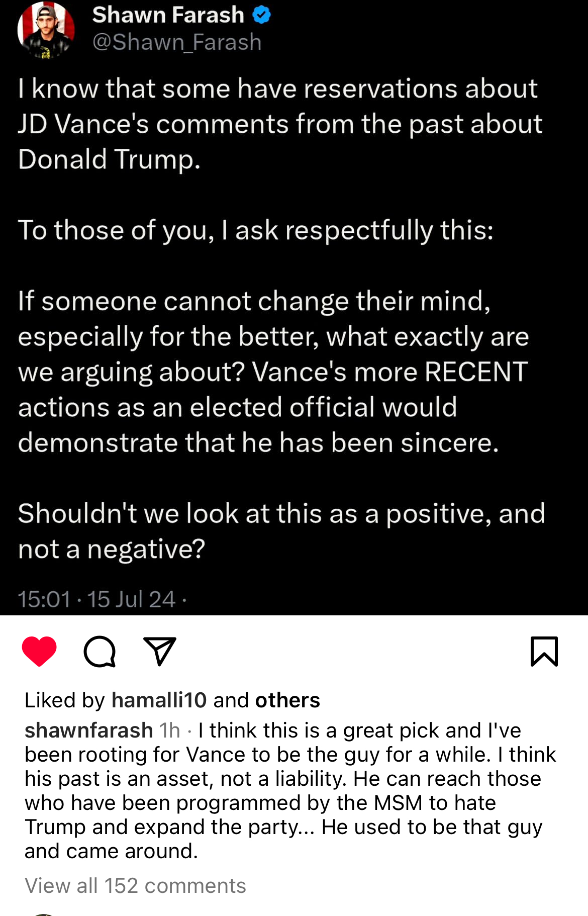
Task: Tap the capitalized word RECENT in the tweet
Action: (476, 372)
